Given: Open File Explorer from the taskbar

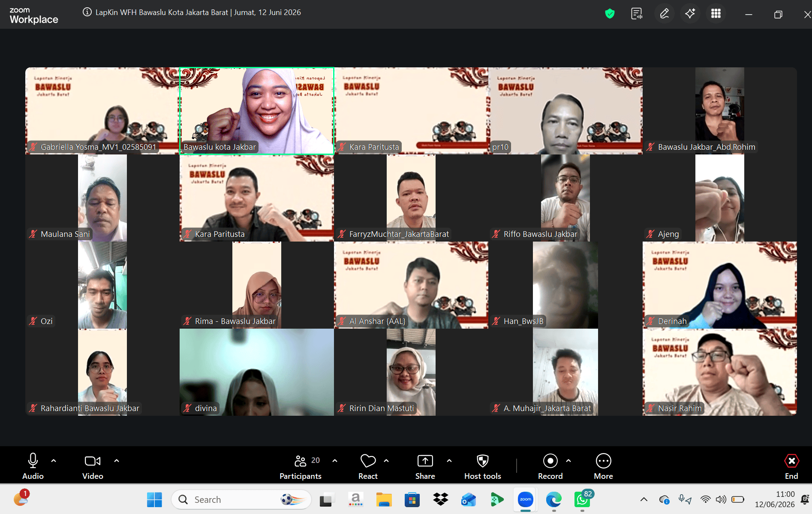Looking at the screenshot, I should [x=384, y=500].
